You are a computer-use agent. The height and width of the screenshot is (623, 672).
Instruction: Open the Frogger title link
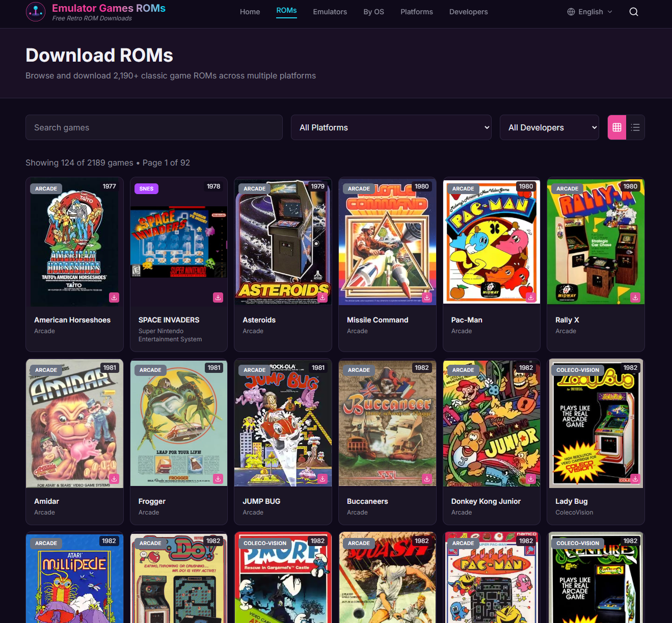(x=152, y=501)
